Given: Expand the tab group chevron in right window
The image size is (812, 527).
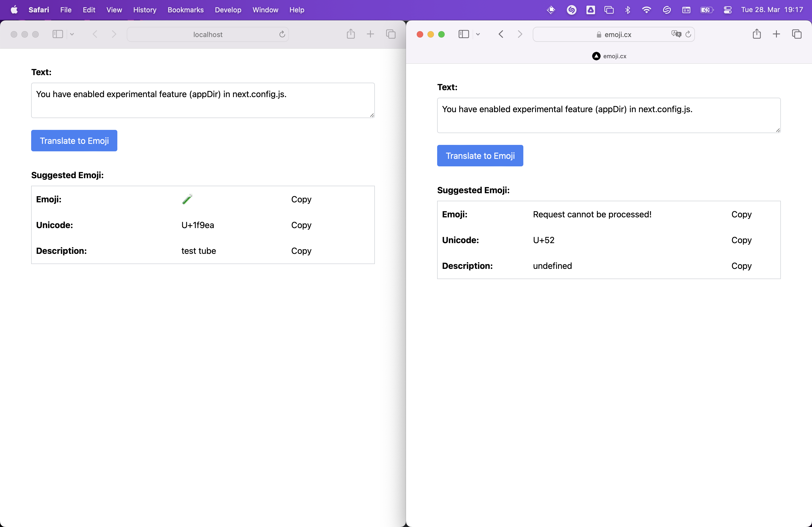Looking at the screenshot, I should click(x=478, y=34).
